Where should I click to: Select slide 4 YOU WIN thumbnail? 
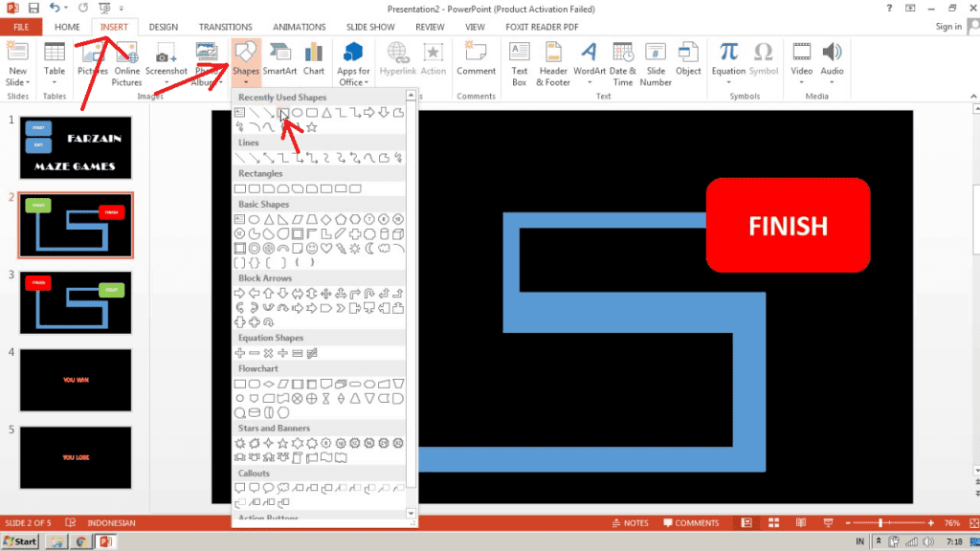coord(76,380)
